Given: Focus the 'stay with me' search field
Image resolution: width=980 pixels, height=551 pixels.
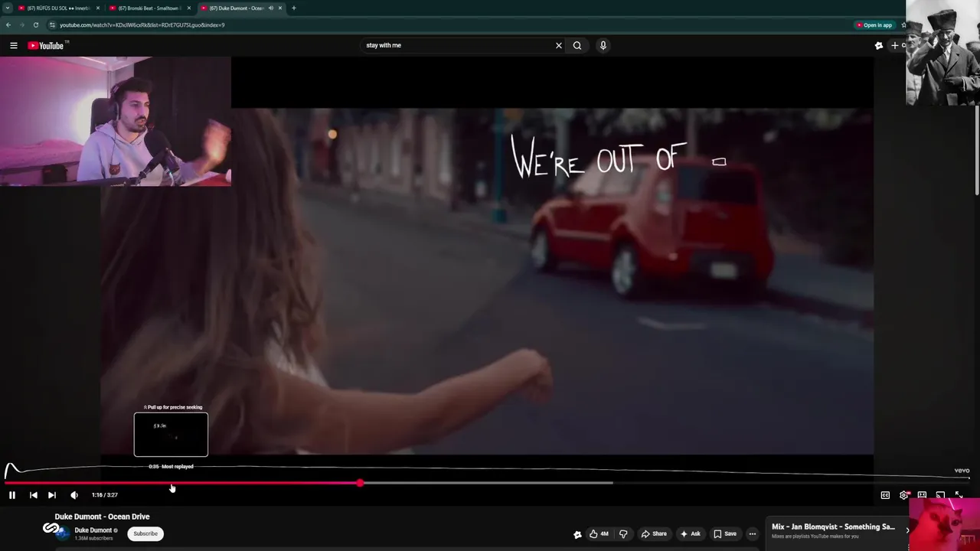Looking at the screenshot, I should [x=457, y=46].
